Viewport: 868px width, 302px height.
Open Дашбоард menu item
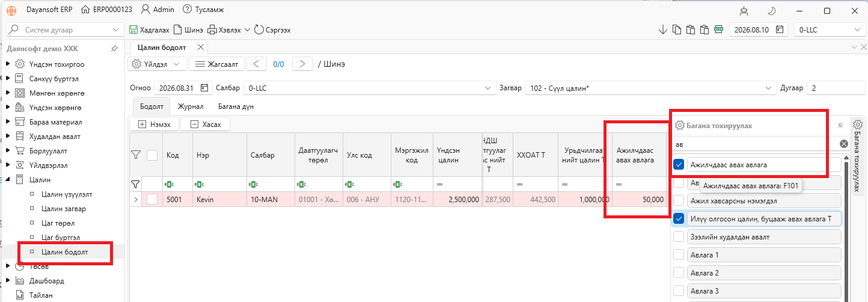coord(46,280)
